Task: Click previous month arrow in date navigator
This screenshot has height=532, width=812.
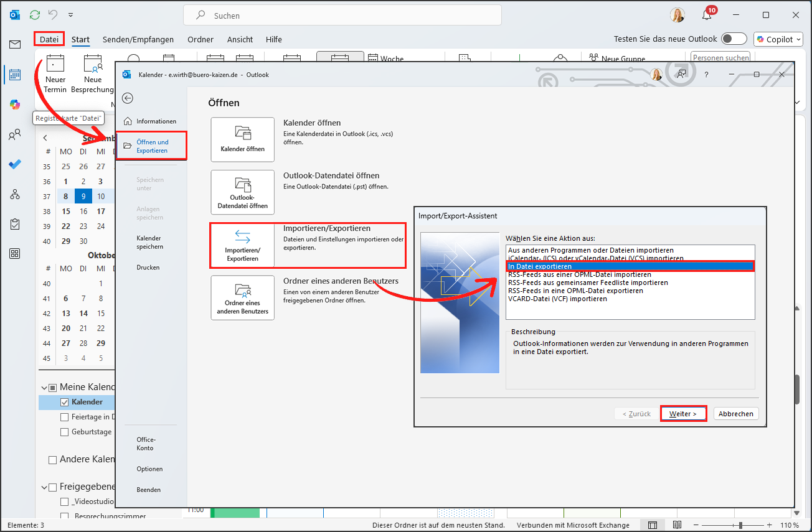Action: pyautogui.click(x=45, y=138)
